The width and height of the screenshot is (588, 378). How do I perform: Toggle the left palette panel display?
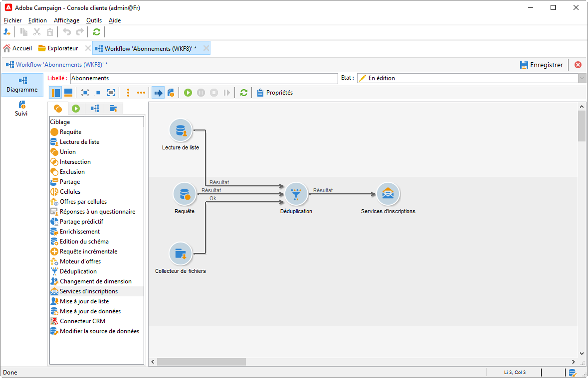tap(55, 93)
